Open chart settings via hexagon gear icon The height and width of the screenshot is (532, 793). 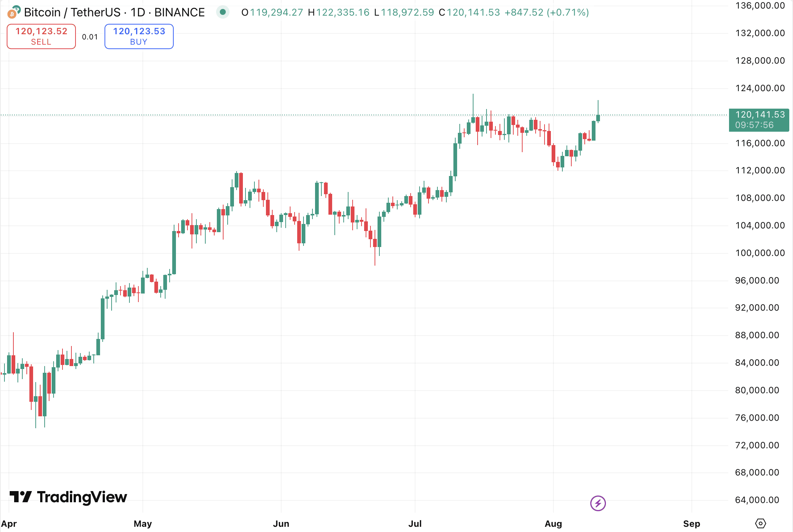tap(761, 523)
